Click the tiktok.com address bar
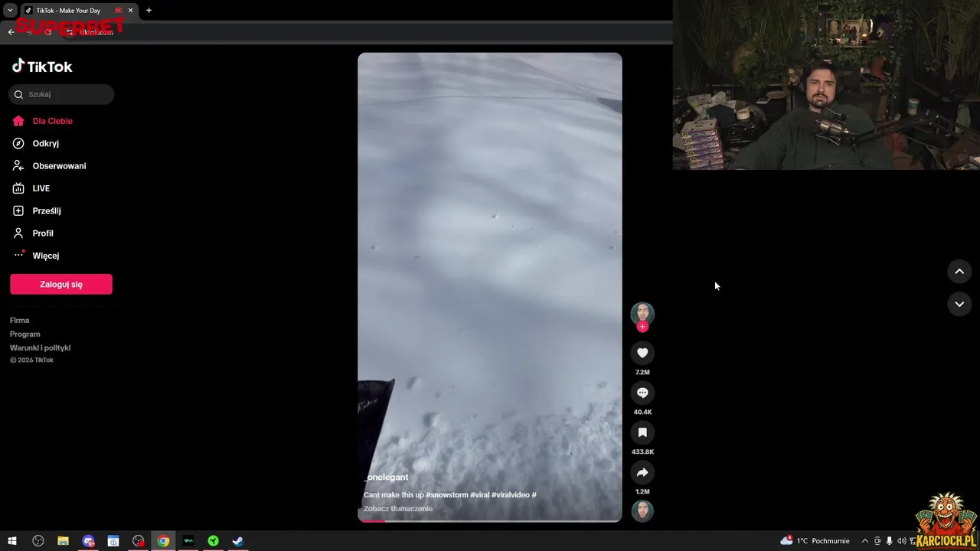The width and height of the screenshot is (980, 551). [367, 32]
